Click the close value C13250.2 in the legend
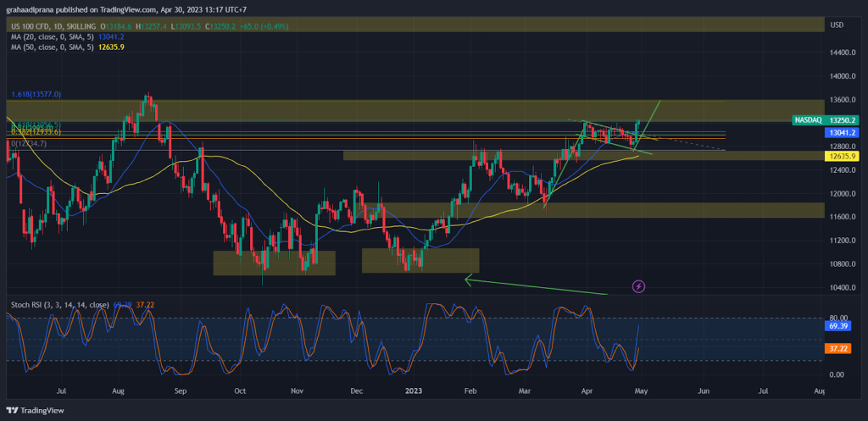This screenshot has height=421, width=868. click(x=221, y=26)
